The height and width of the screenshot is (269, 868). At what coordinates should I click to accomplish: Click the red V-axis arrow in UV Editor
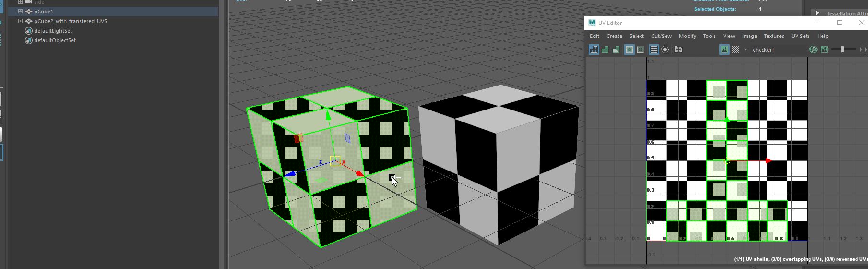coord(769,161)
